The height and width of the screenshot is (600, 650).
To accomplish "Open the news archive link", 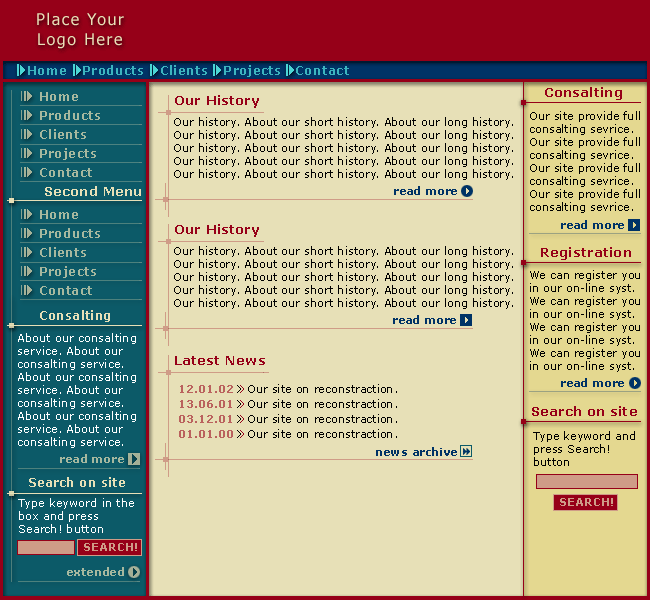I will (x=416, y=452).
